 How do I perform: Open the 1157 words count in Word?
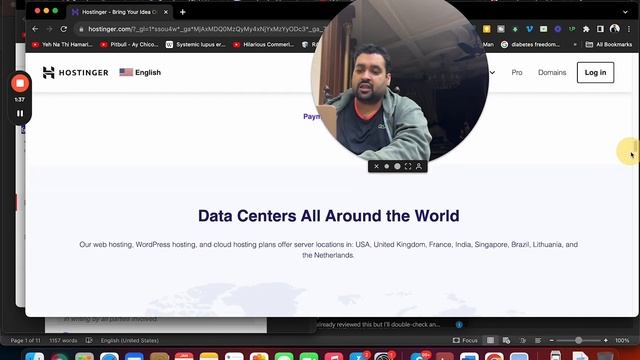63,340
